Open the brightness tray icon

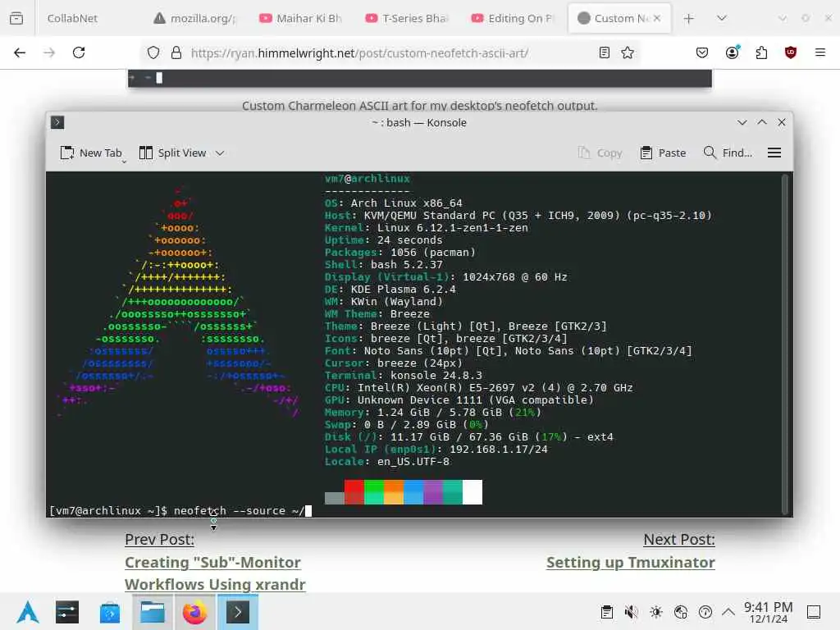[656, 612]
